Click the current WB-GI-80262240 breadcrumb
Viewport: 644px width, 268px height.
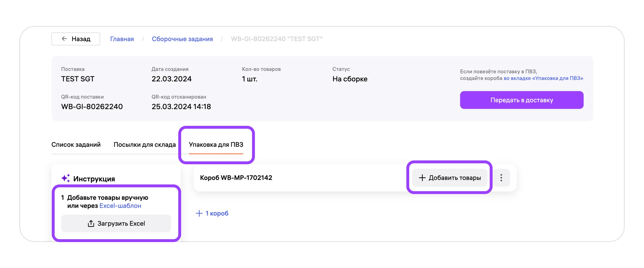tap(276, 39)
